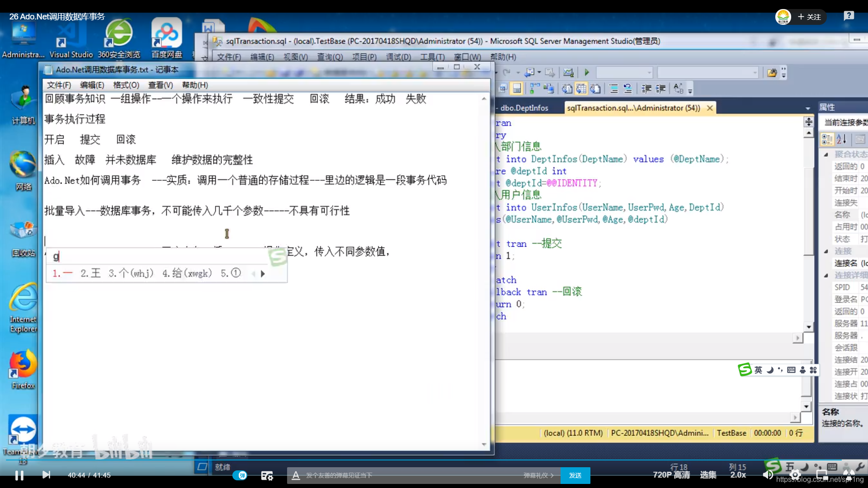
Task: Click increase indent icon
Action: coord(660,89)
